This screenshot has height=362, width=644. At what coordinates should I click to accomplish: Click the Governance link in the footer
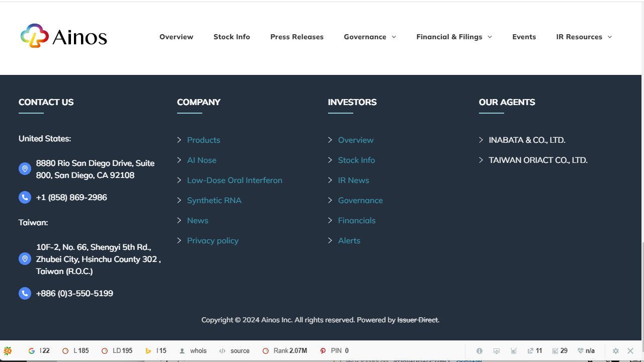point(360,200)
